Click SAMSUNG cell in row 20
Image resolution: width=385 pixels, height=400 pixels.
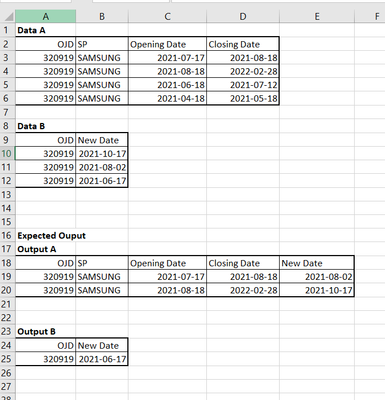tap(102, 290)
